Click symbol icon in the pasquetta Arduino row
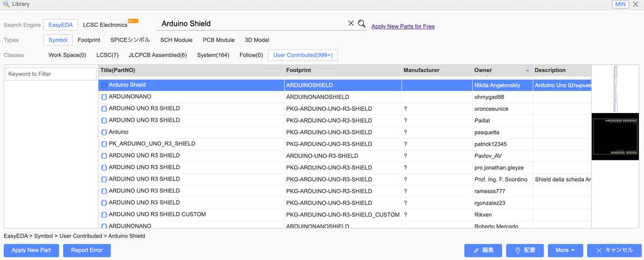This screenshot has width=644, height=260. [104, 132]
